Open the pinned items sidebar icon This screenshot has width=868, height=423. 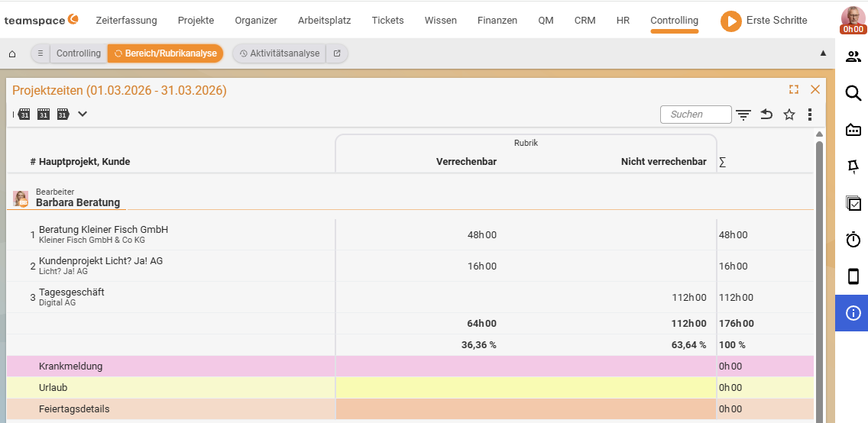[853, 166]
